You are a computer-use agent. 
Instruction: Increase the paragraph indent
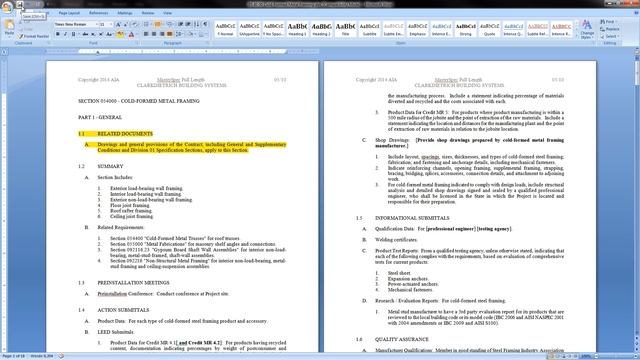[x=188, y=24]
